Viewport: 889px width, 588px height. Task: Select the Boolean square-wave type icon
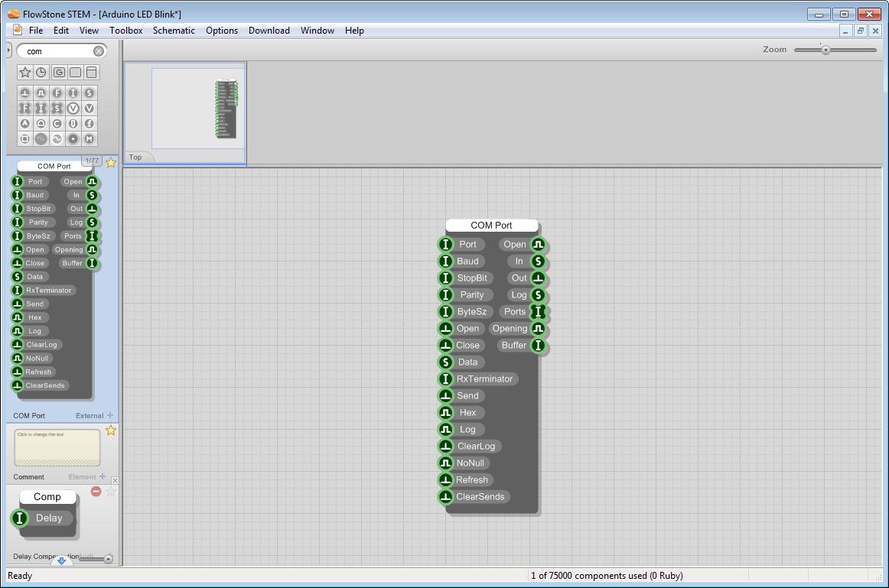(x=41, y=93)
